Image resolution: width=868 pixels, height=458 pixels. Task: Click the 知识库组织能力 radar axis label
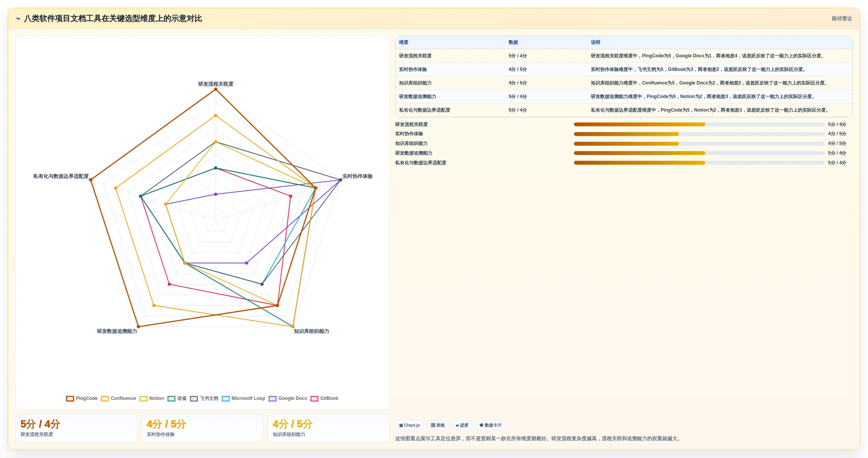point(312,331)
